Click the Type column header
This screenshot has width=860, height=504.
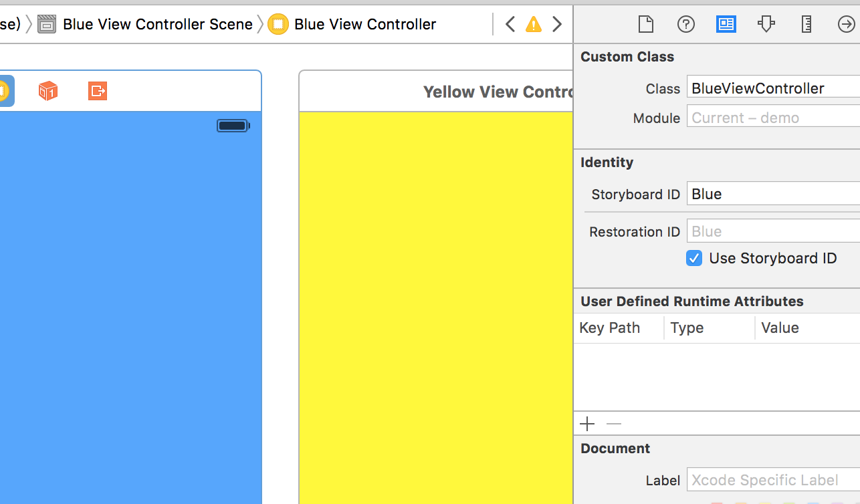pos(710,328)
